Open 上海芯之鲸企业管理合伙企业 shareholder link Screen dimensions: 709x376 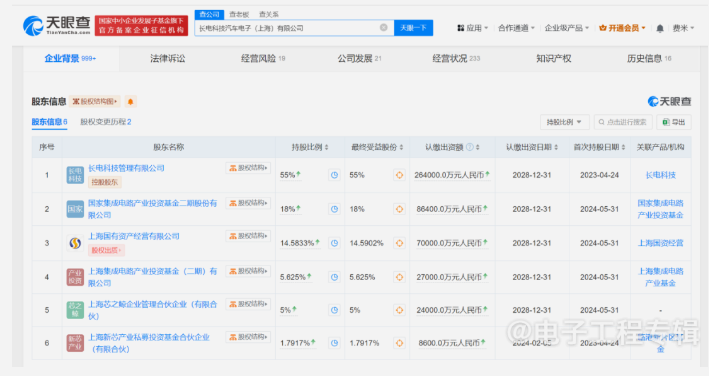click(x=152, y=310)
